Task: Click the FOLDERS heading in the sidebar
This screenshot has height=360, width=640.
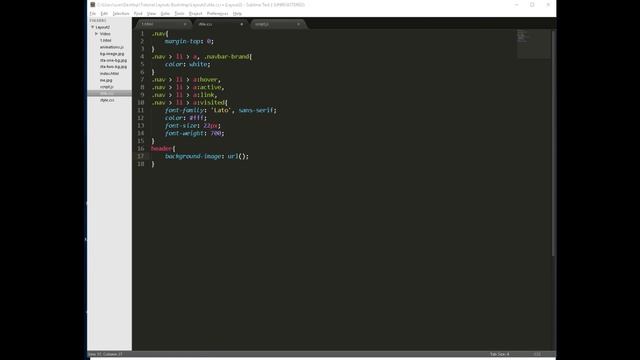Action: coord(98,20)
